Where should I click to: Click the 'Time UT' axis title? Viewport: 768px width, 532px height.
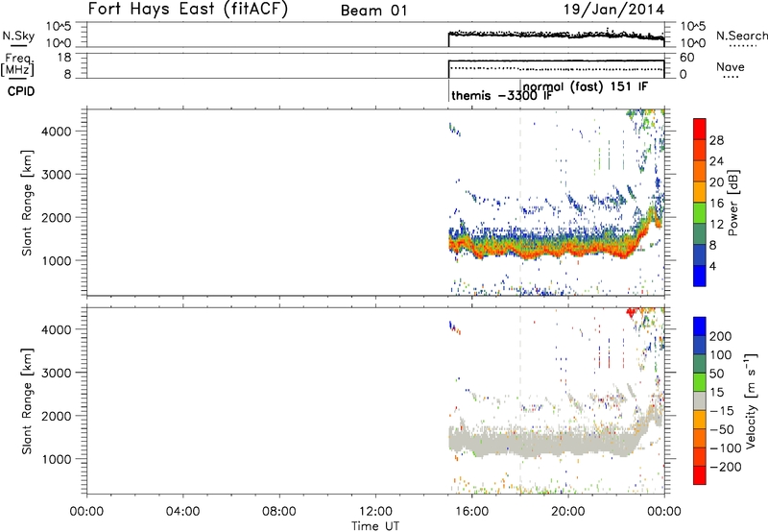click(x=375, y=526)
